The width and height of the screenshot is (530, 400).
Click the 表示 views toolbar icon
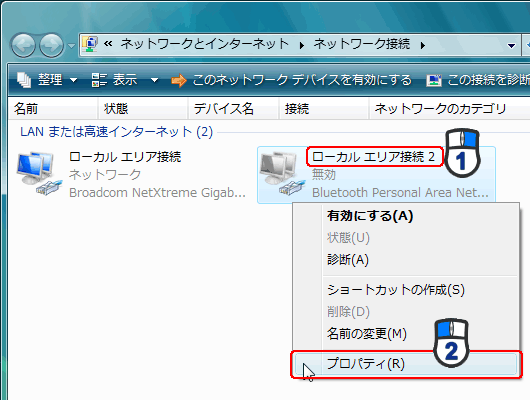(99, 80)
